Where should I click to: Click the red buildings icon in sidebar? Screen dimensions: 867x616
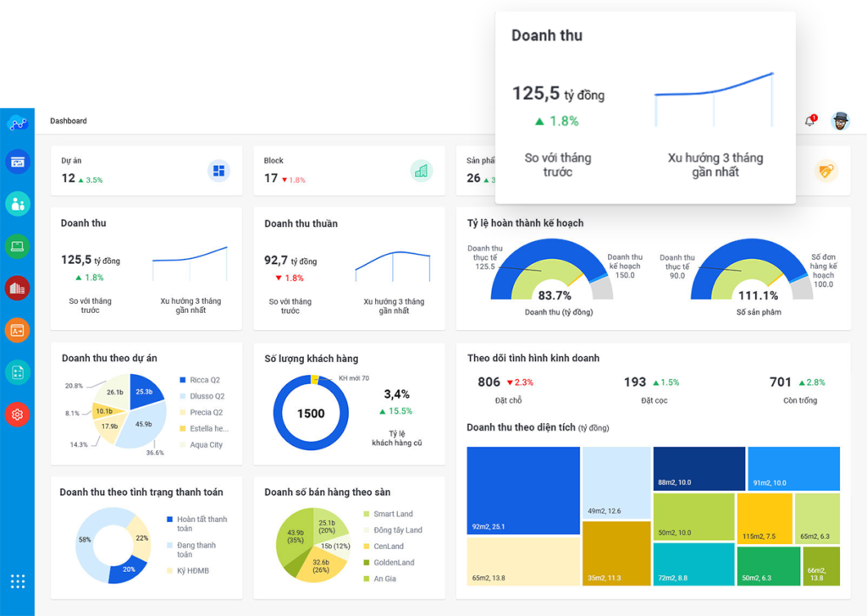point(17,289)
